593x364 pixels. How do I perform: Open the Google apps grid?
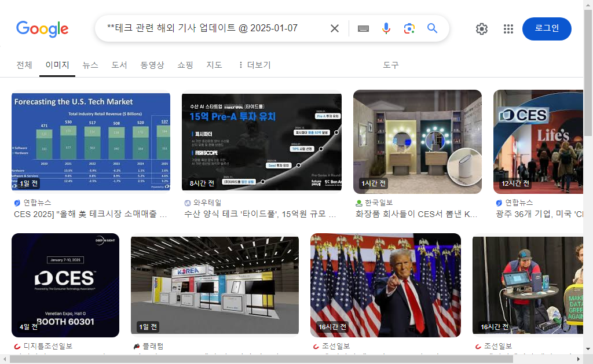point(508,29)
